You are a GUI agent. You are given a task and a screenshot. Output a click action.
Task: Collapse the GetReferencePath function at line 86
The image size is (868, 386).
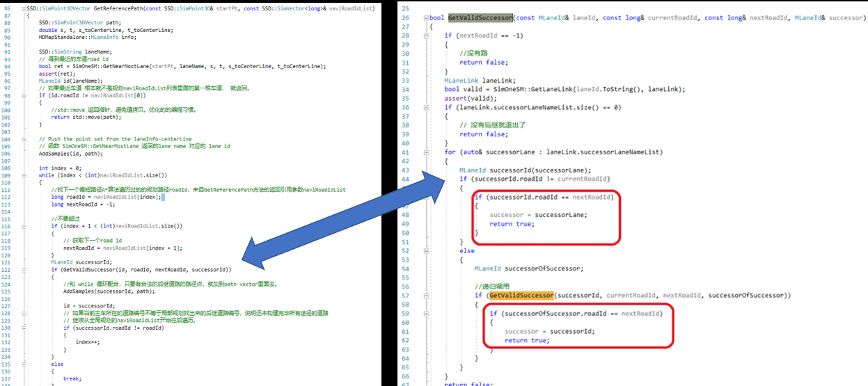coord(25,8)
